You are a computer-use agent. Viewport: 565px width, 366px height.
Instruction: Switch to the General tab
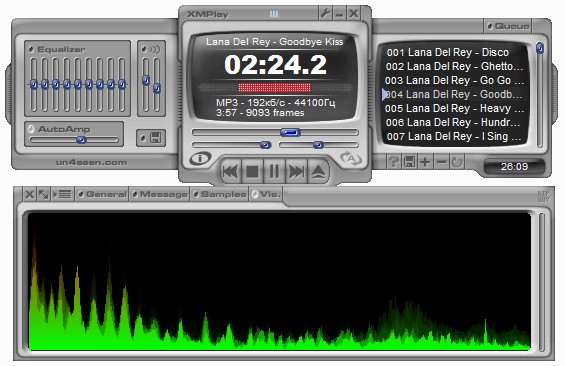coord(102,195)
